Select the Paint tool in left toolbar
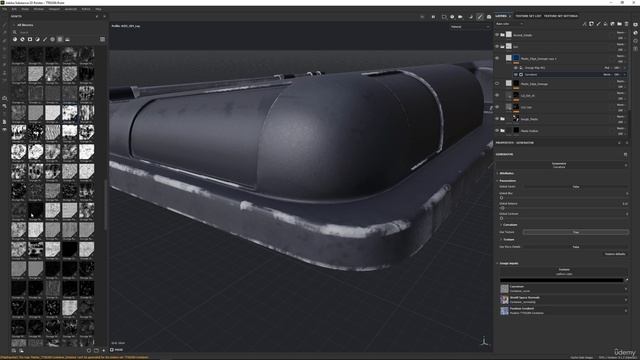Viewport: 640px width, 360px height. point(4,25)
